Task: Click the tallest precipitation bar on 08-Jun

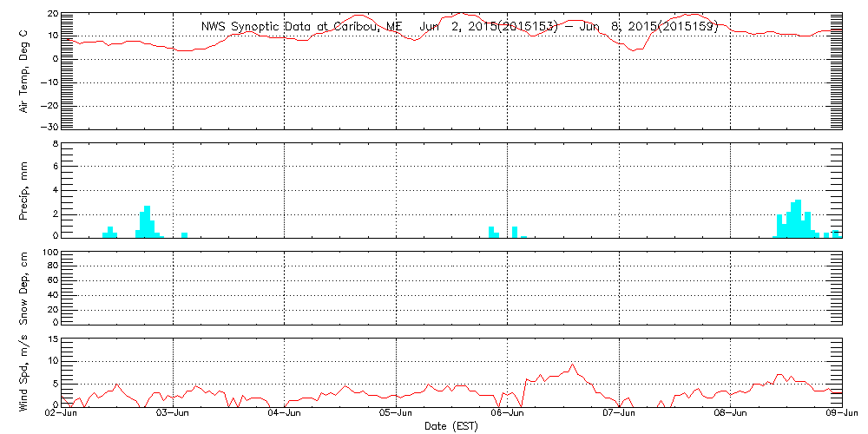Action: point(798,219)
